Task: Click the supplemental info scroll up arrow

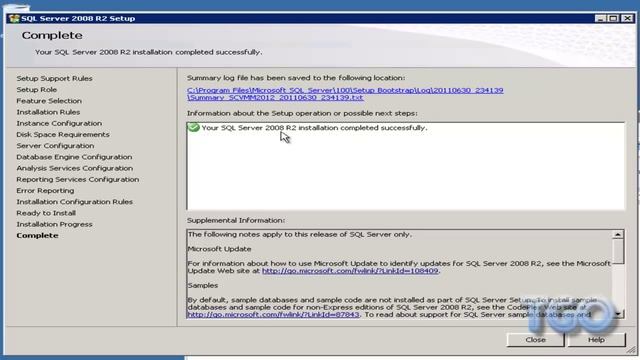Action: click(x=618, y=234)
